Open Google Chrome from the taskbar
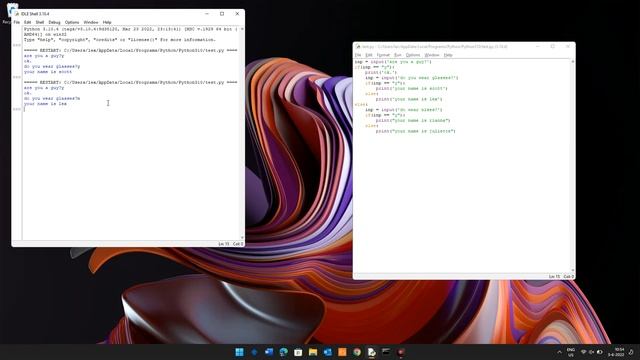Image resolution: width=640 pixels, height=360 pixels. [x=357, y=352]
